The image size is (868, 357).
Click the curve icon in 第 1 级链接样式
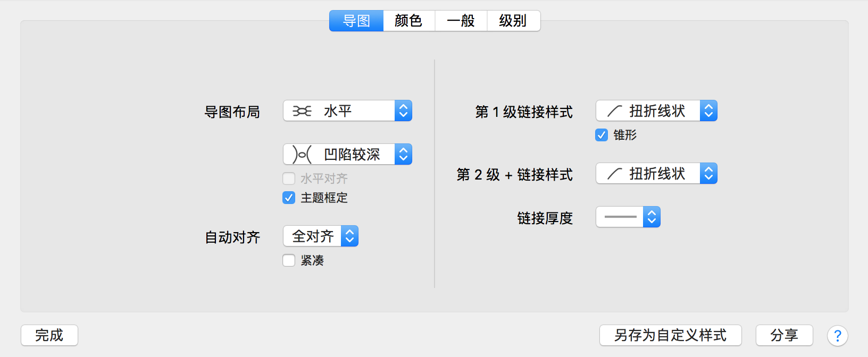614,111
